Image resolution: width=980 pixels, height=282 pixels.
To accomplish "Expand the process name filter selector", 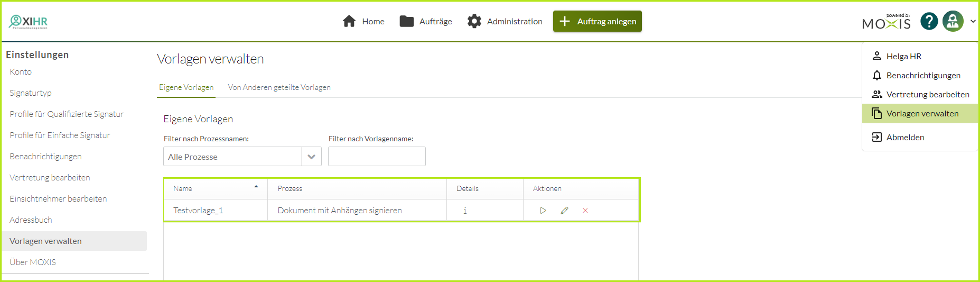I will pyautogui.click(x=311, y=156).
